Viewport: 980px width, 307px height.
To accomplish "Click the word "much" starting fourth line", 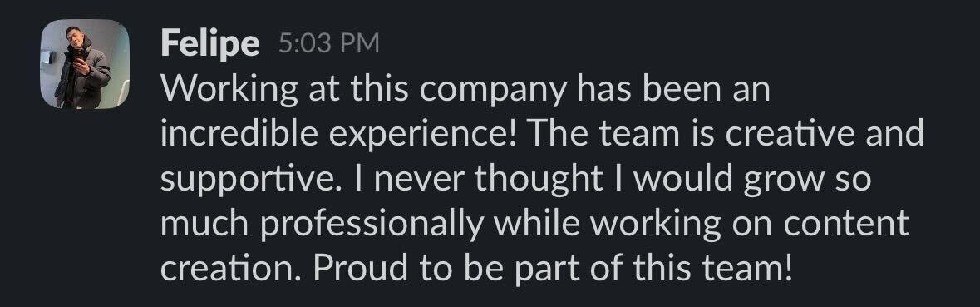I will [205, 223].
